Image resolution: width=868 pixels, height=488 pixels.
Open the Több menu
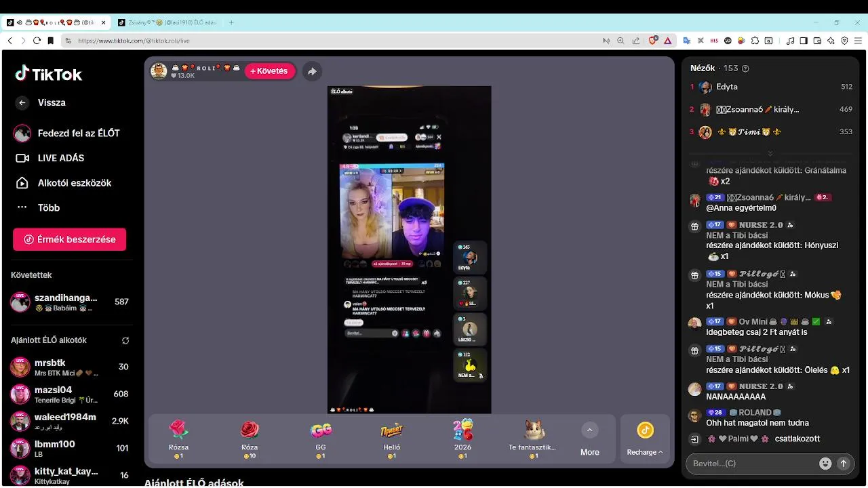pyautogui.click(x=38, y=208)
